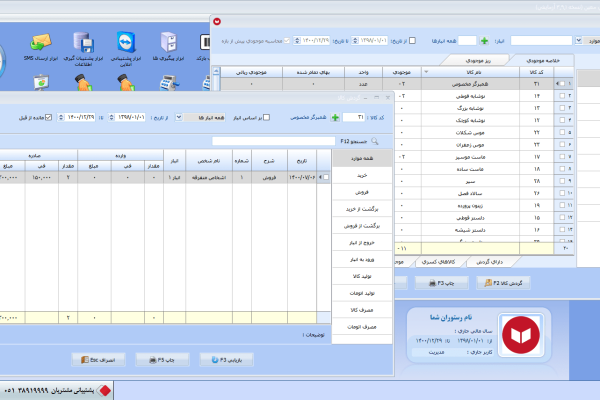Select 'خرید' in the filter list
600x400 pixels.
[362, 175]
